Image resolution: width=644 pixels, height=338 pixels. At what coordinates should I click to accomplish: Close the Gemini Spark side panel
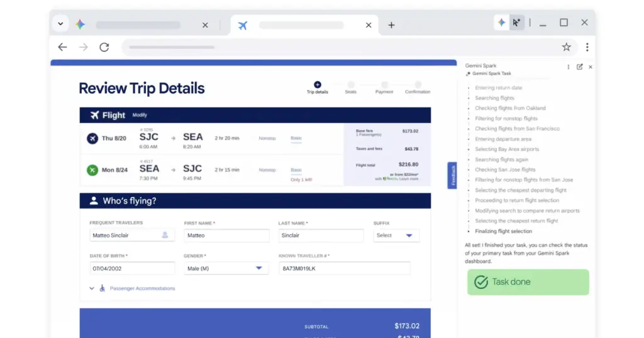[x=590, y=67]
